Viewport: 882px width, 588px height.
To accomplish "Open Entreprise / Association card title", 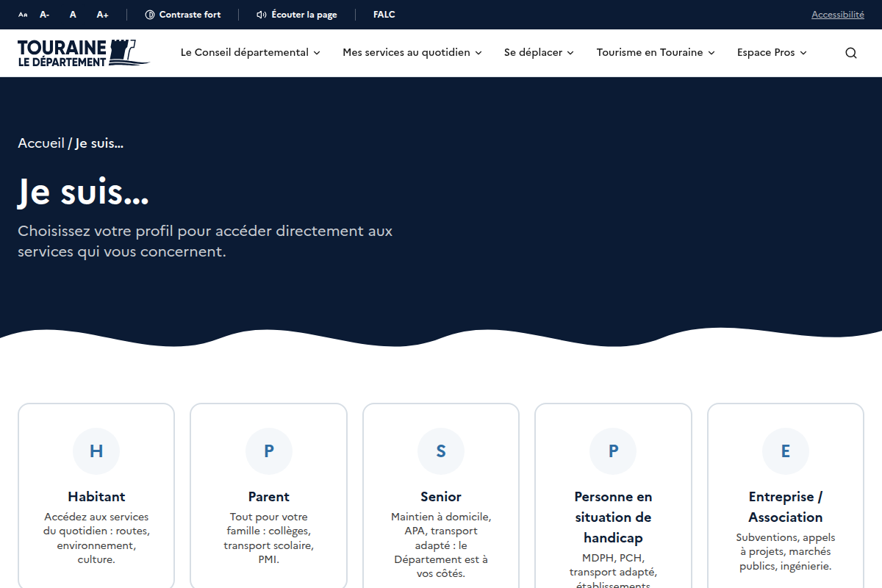I will click(786, 507).
